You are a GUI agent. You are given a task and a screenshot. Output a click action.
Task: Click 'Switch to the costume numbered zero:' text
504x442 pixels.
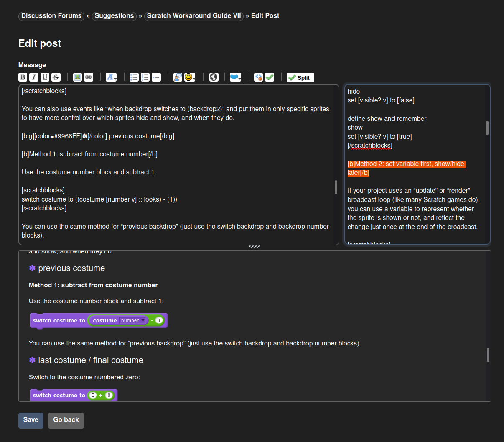tap(84, 377)
